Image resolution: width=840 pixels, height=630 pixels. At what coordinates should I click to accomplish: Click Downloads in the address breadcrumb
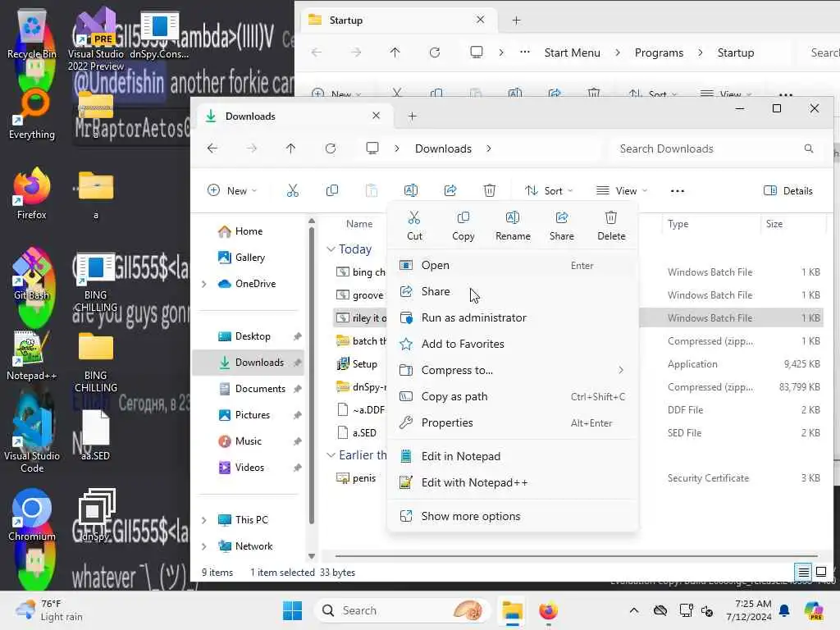pyautogui.click(x=443, y=149)
